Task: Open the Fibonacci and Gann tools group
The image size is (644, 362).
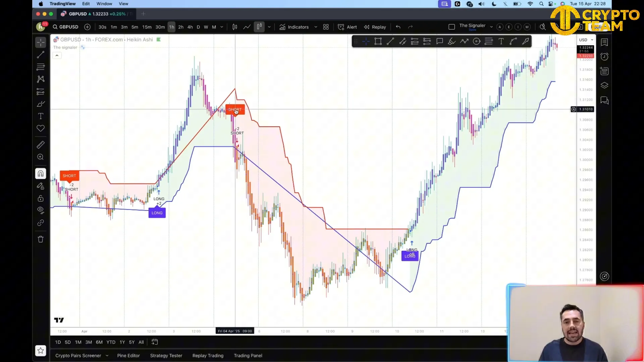Action: (x=41, y=67)
